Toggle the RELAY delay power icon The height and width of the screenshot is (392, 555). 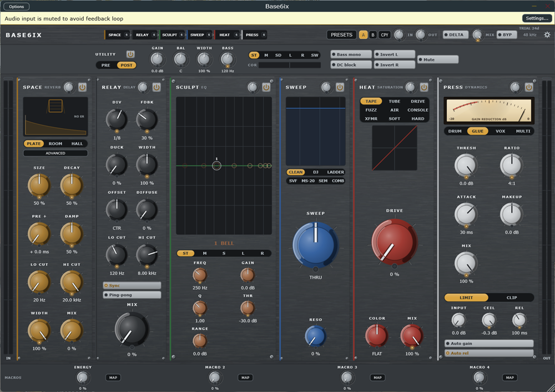pyautogui.click(x=157, y=87)
